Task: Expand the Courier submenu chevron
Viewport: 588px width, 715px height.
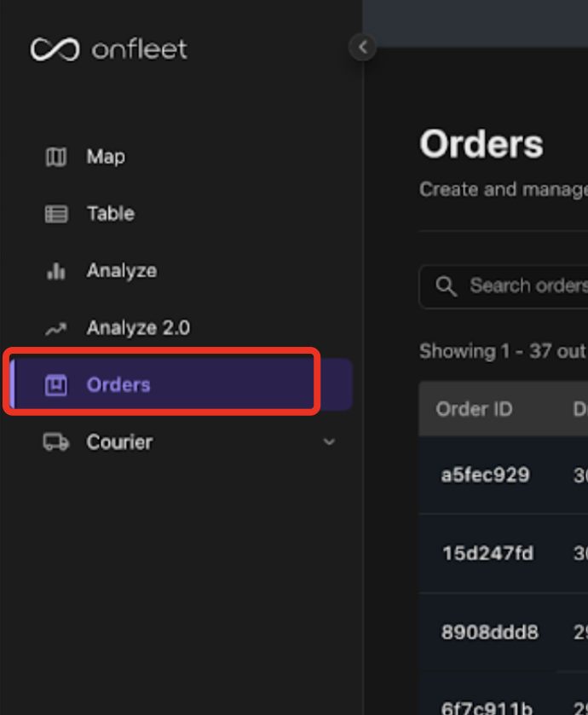Action: pos(330,441)
